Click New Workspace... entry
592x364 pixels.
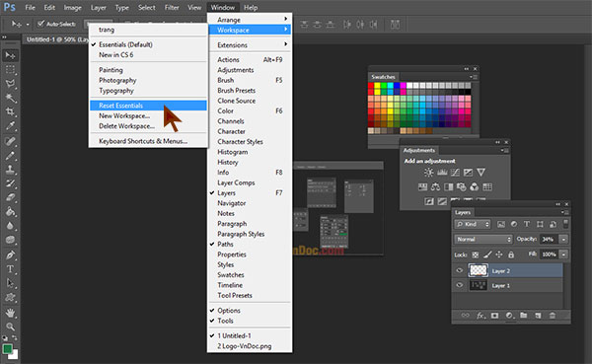[148, 116]
